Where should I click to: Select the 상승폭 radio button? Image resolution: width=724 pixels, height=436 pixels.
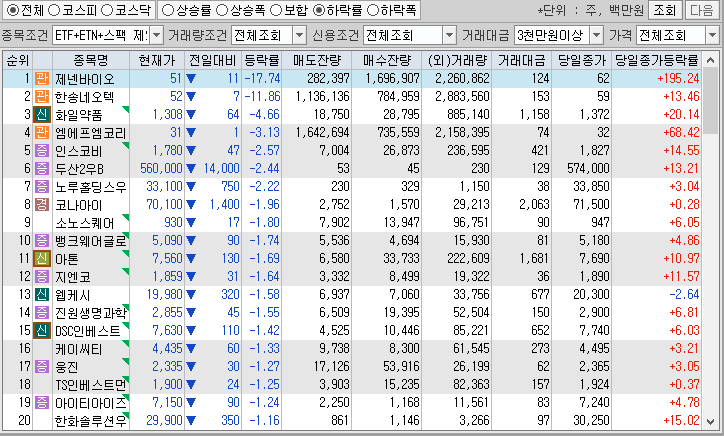coord(222,10)
